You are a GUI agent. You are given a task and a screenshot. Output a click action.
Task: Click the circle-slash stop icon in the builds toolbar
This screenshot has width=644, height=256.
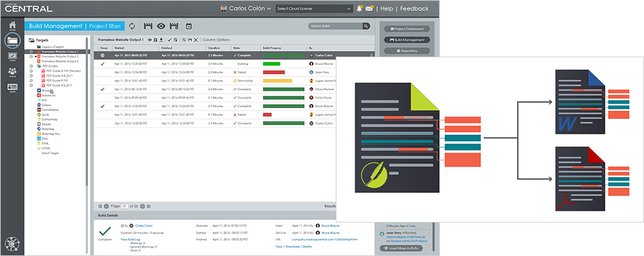184,40
